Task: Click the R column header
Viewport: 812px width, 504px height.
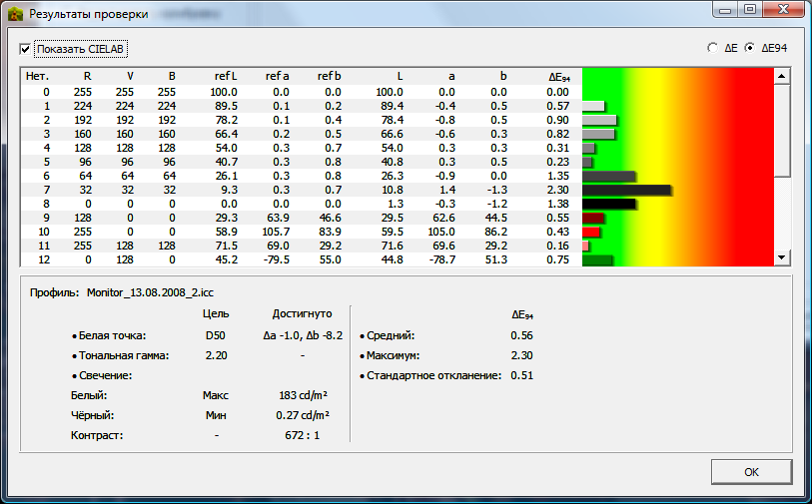Action: coord(87,76)
